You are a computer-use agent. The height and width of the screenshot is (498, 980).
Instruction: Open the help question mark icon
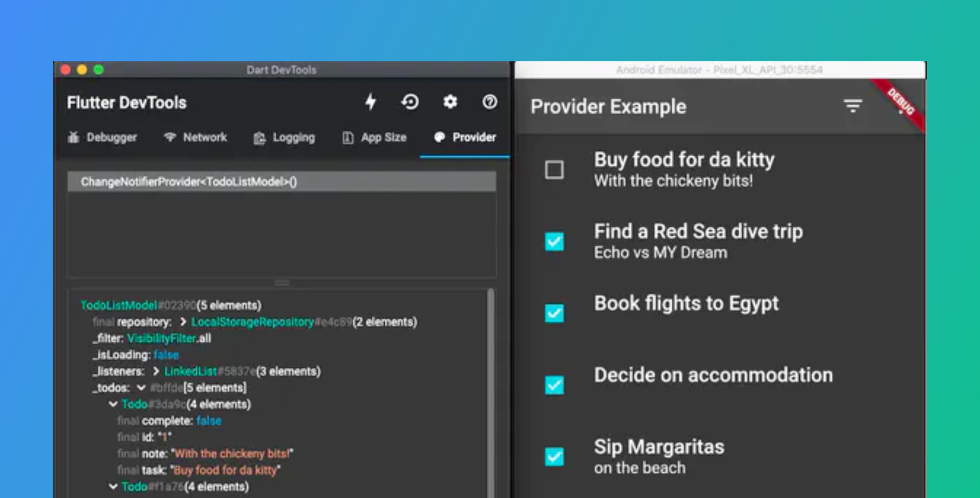(x=490, y=102)
